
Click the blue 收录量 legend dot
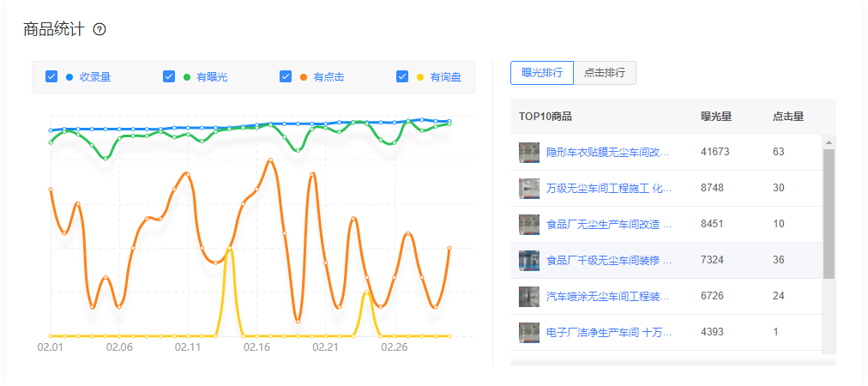click(x=69, y=77)
